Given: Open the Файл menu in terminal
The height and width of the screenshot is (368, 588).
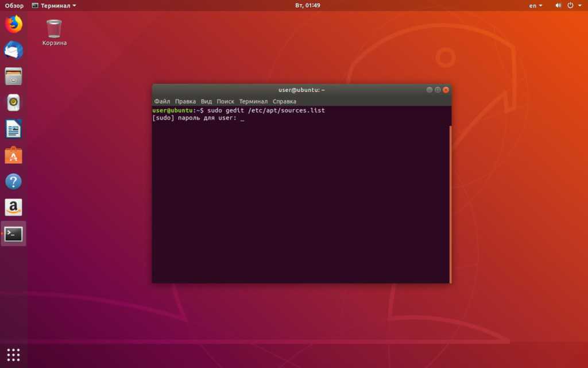Looking at the screenshot, I should tap(162, 101).
